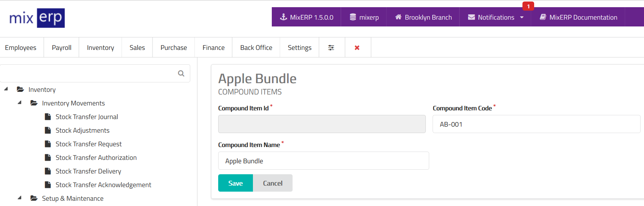Click the Compound Item Code field
The height and width of the screenshot is (206, 644).
[536, 124]
